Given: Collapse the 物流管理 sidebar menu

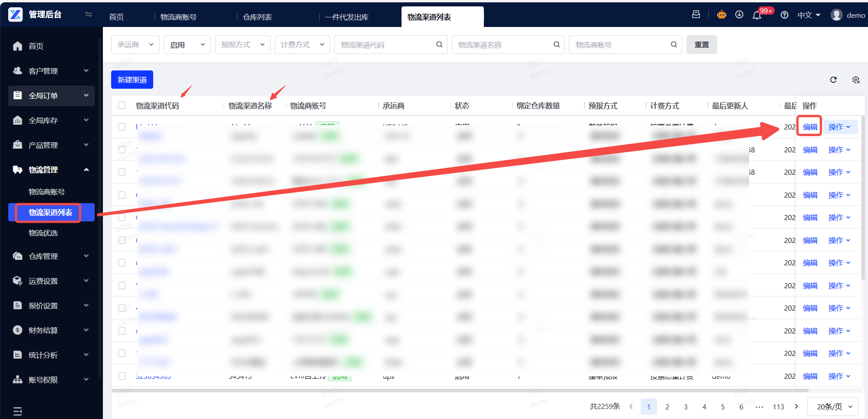Looking at the screenshot, I should pyautogui.click(x=51, y=170).
